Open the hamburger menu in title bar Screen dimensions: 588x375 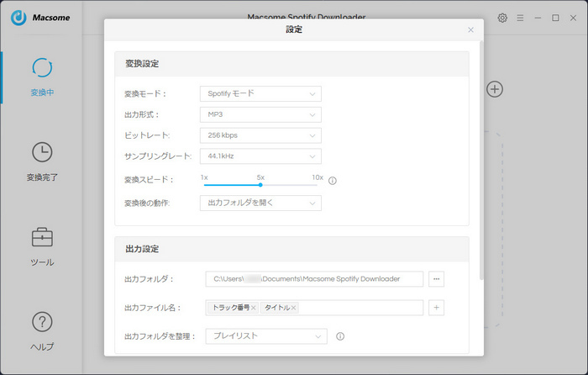click(x=520, y=18)
